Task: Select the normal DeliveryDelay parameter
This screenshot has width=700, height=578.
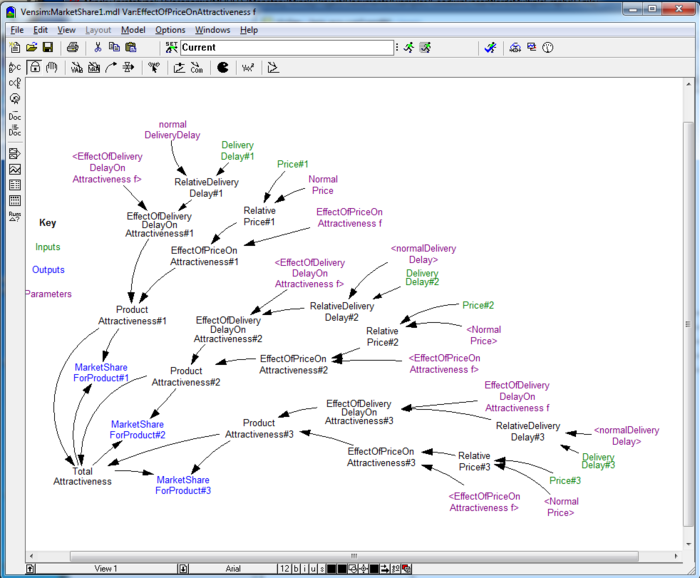Action: (x=172, y=129)
